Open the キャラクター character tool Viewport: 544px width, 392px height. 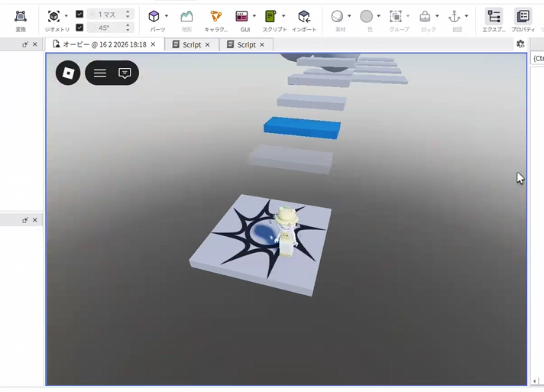[215, 21]
